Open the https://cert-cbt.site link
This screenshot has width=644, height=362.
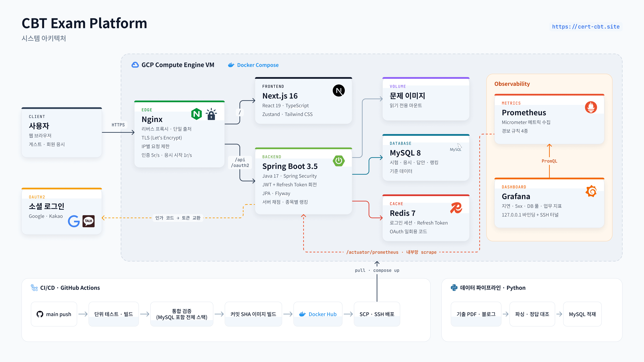coord(586,27)
